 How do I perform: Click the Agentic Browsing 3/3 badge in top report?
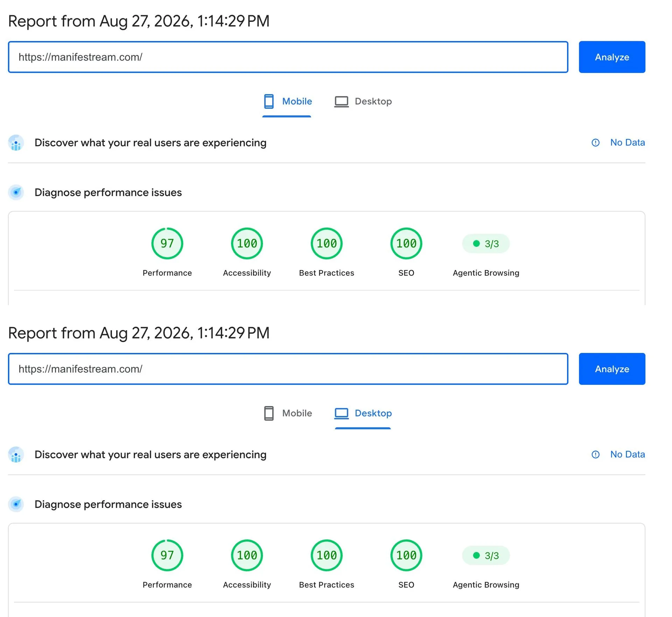[486, 244]
